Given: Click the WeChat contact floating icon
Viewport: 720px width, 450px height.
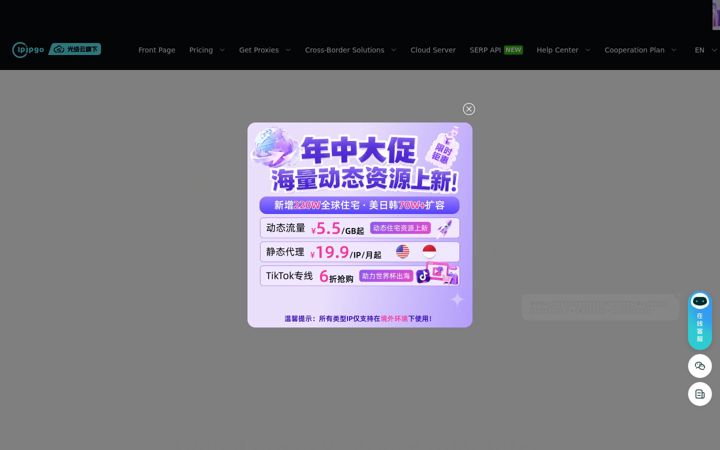Looking at the screenshot, I should (x=700, y=366).
